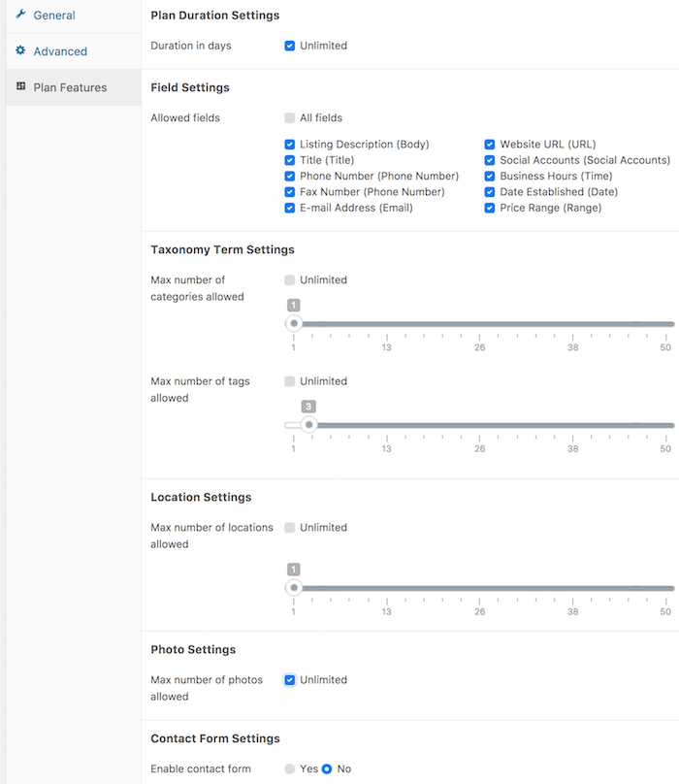Image resolution: width=679 pixels, height=784 pixels.
Task: Click the tags slider handle at 3
Action: (x=309, y=425)
